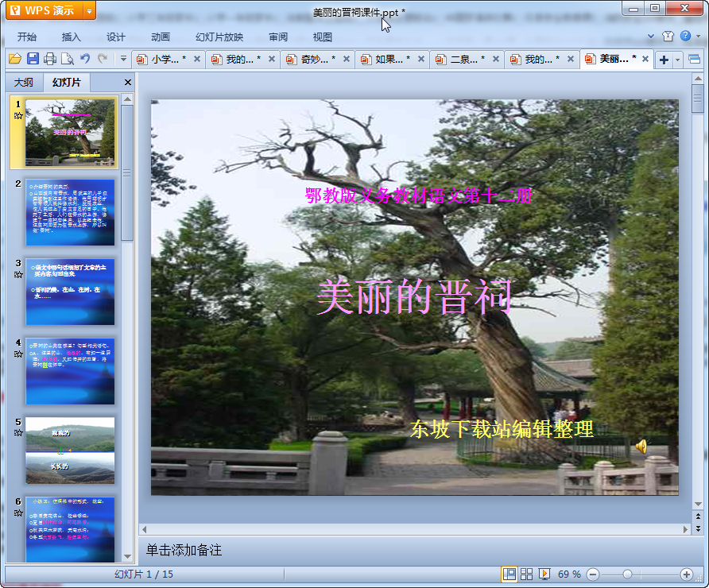Viewport: 709px width, 588px height.
Task: Go to previous slide double-arrow button
Action: [698, 516]
